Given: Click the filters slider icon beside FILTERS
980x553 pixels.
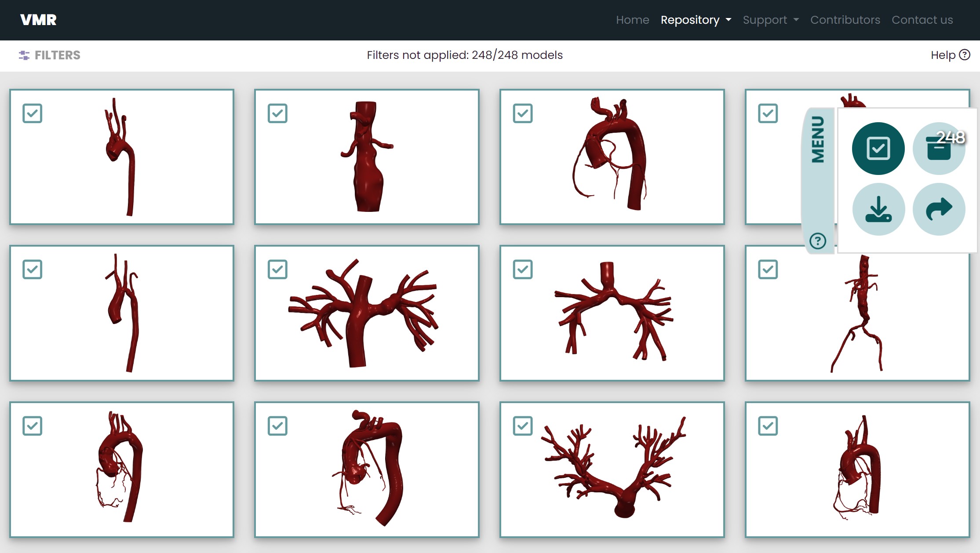Looking at the screenshot, I should tap(24, 55).
